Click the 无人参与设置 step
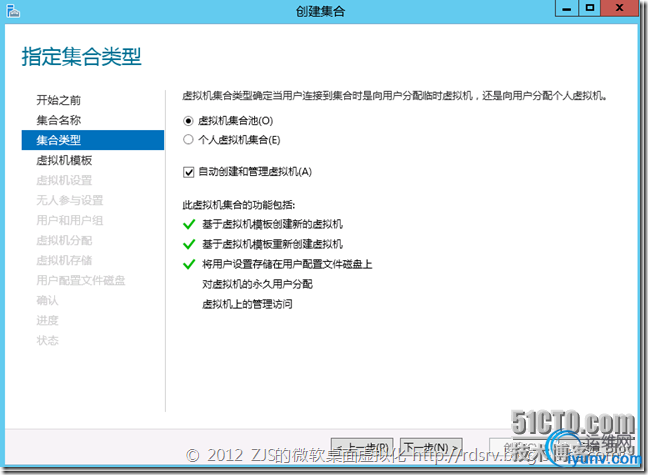The image size is (648, 475). pyautogui.click(x=70, y=201)
